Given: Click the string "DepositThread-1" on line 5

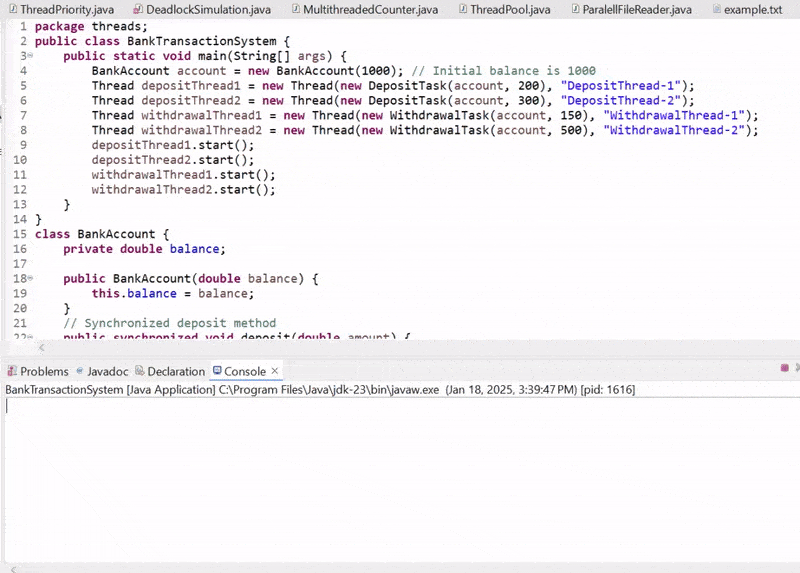Looking at the screenshot, I should pyautogui.click(x=620, y=86).
